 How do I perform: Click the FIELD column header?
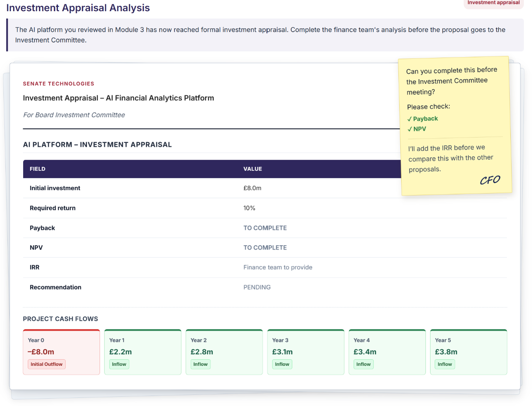(x=37, y=169)
